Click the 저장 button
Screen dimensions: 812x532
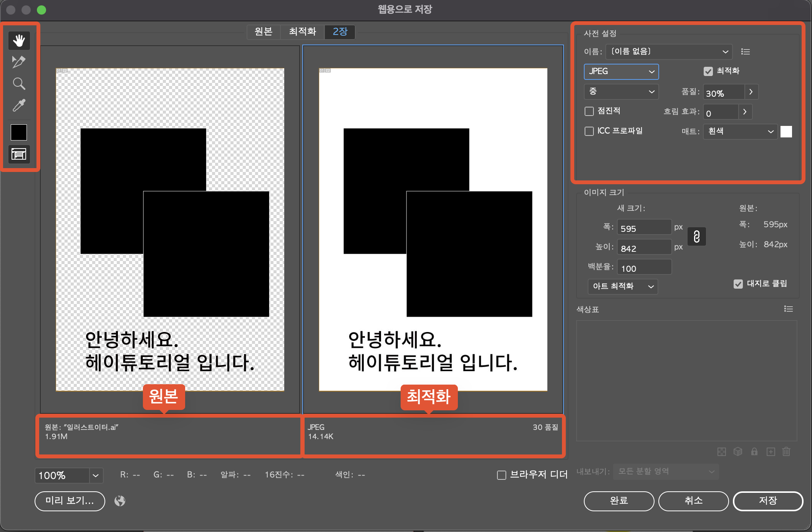point(767,501)
